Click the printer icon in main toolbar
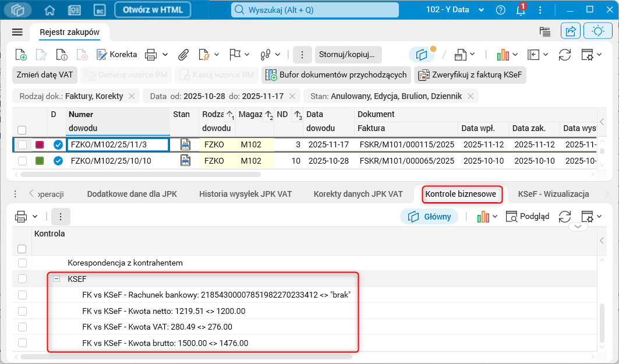This screenshot has width=619, height=364. 151,55
